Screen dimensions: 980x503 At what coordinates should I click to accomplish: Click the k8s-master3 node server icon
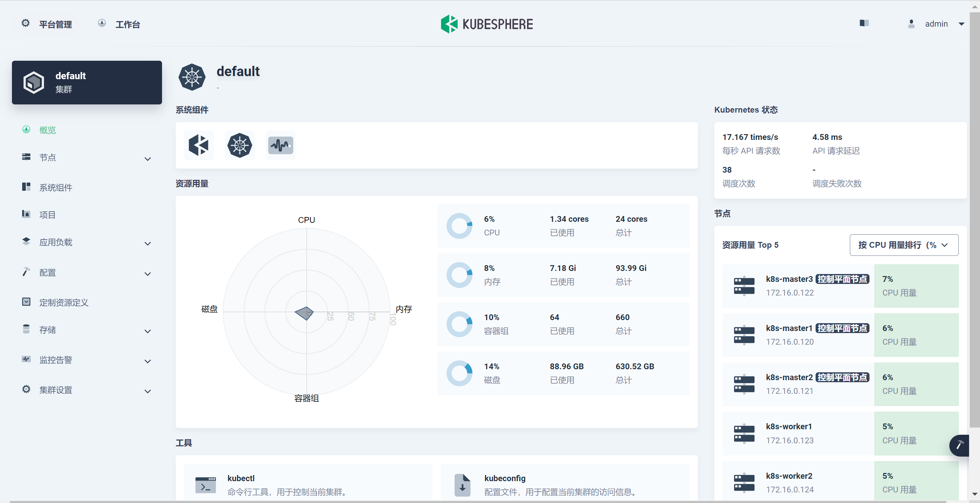point(744,286)
